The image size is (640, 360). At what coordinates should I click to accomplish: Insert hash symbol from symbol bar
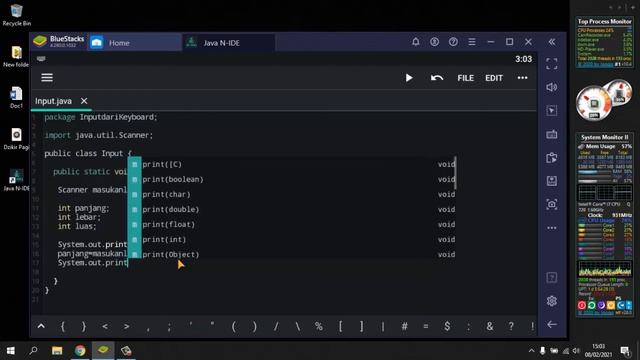(x=404, y=326)
